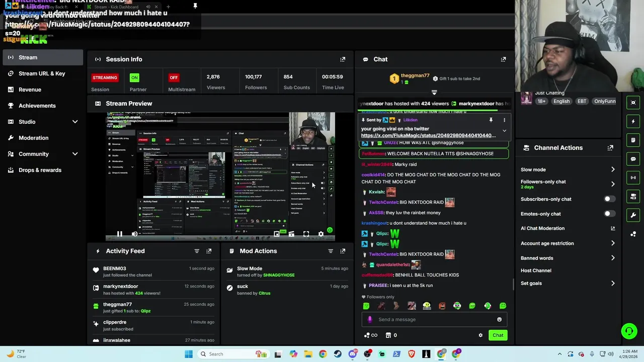Open settings gear in stream preview
Screen dimensions: 644x362
(321, 234)
